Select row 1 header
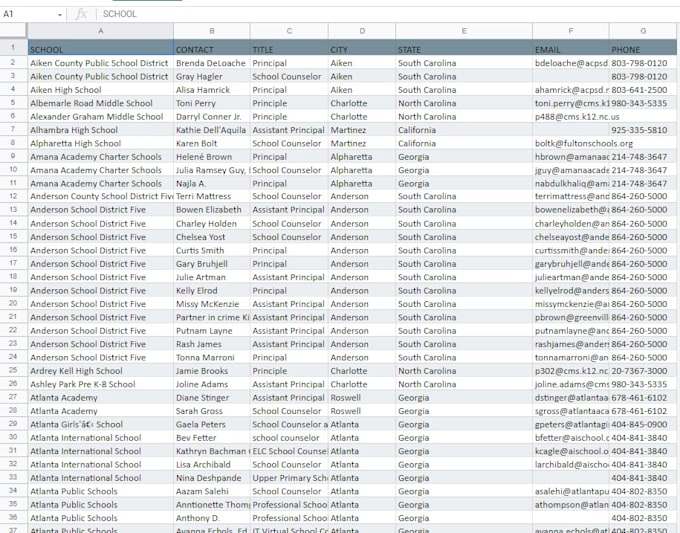This screenshot has height=533, width=680. [13, 47]
